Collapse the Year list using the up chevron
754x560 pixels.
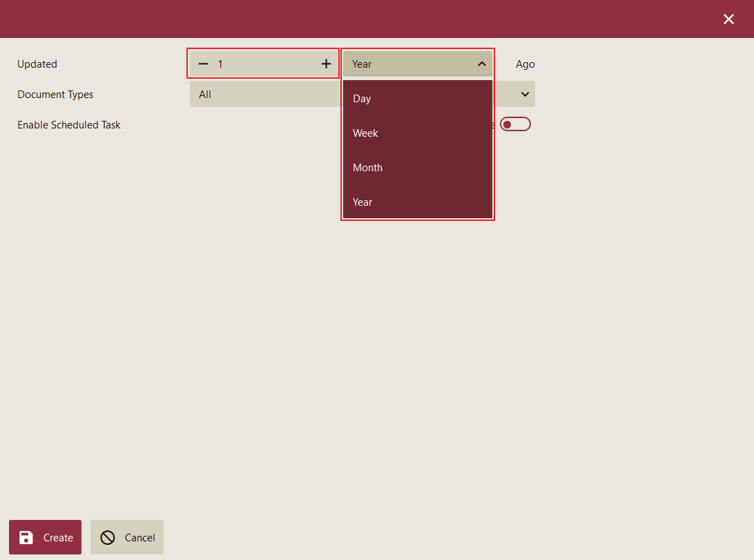click(482, 64)
